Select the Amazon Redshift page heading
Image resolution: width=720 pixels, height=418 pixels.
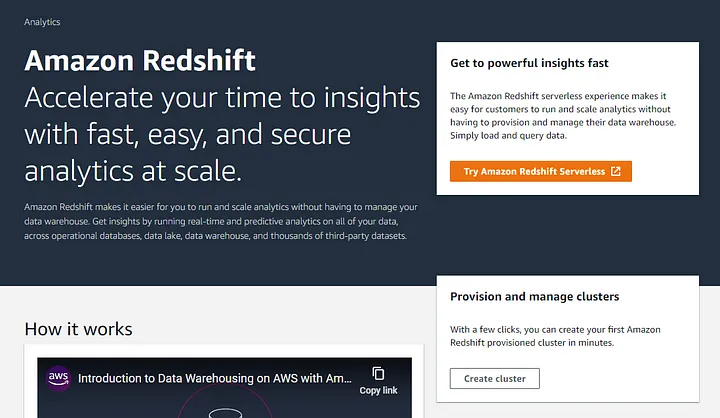(140, 61)
